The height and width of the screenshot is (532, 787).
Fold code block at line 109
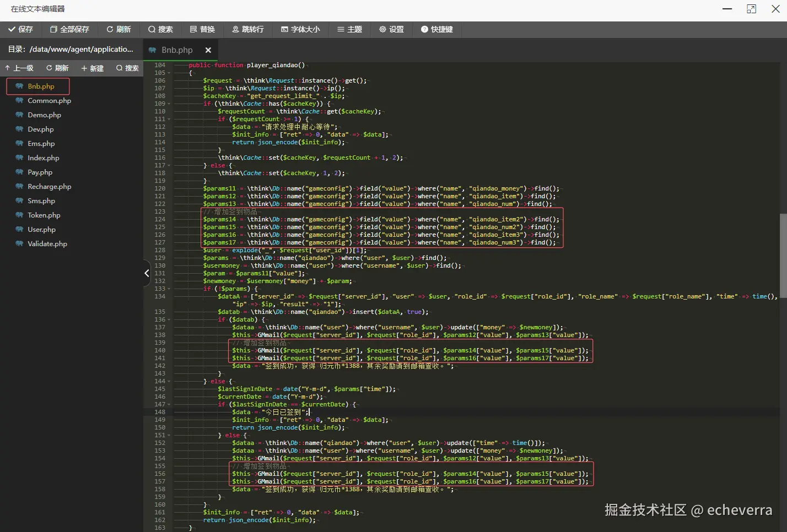click(169, 104)
